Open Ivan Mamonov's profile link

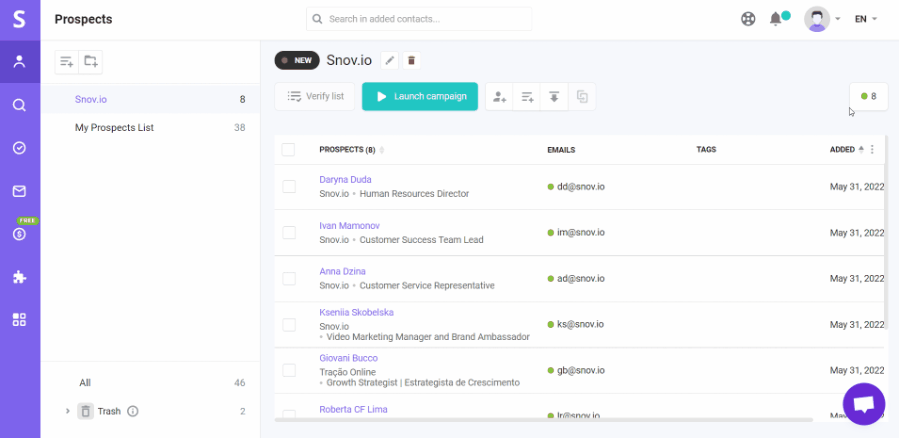349,225
